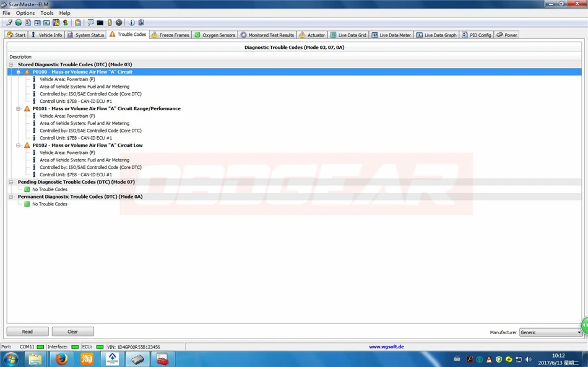The height and width of the screenshot is (367, 588).
Task: Select P0102 Circuit Low row
Action: coord(87,145)
